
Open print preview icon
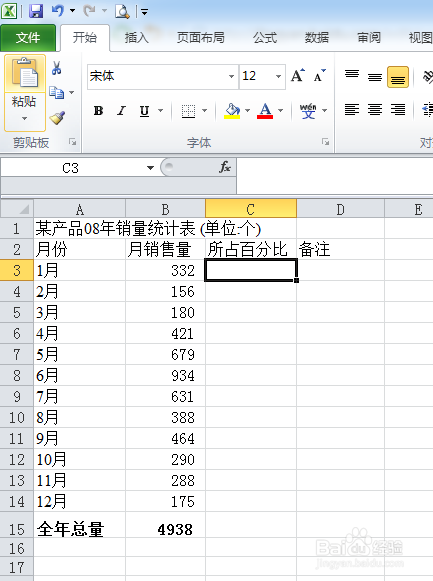point(122,11)
